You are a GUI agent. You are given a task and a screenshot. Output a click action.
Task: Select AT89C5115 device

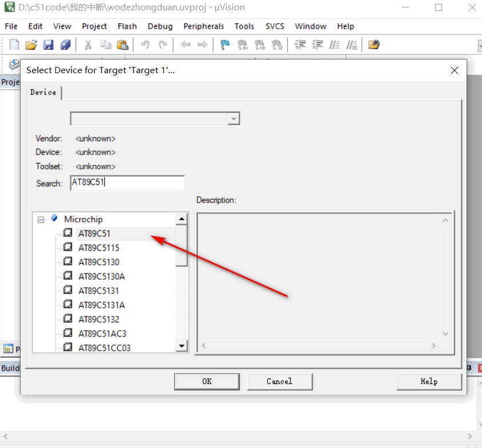[99, 248]
